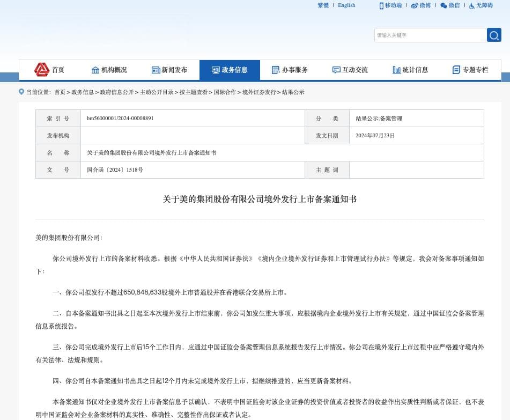Click the red CSRC logo icon
Viewport: 510px width, 420px height.
coord(42,70)
